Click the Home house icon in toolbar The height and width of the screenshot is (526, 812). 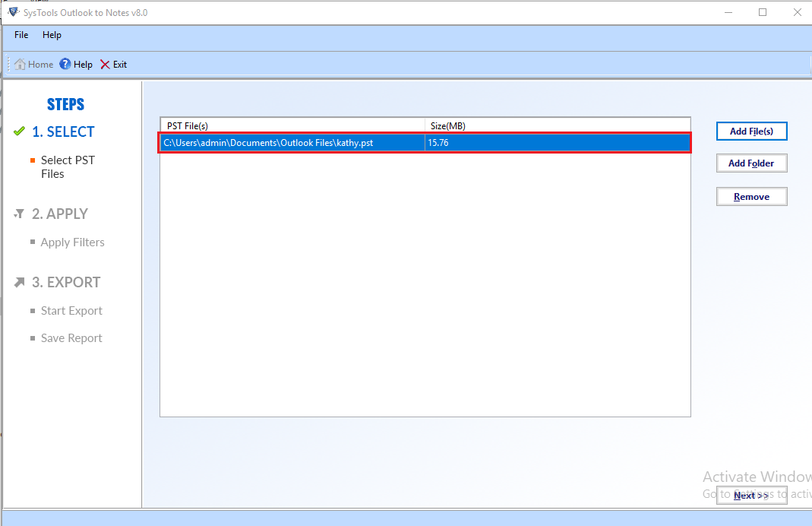click(x=20, y=65)
